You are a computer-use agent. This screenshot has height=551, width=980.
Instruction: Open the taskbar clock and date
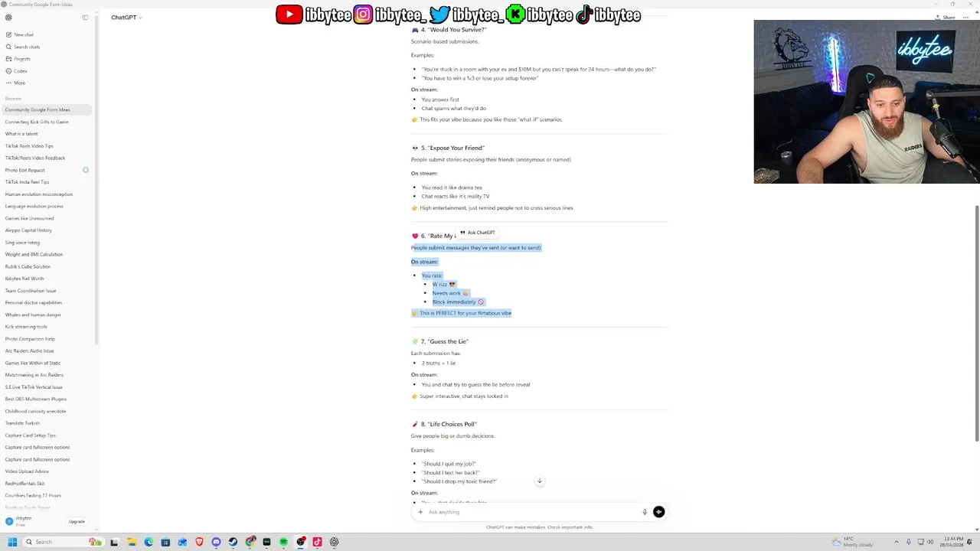click(x=952, y=542)
